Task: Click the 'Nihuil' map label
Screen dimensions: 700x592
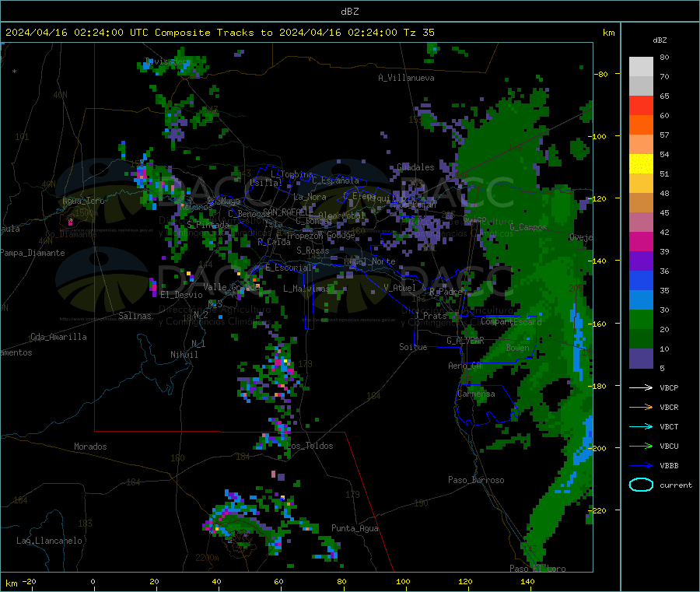Action: [184, 355]
